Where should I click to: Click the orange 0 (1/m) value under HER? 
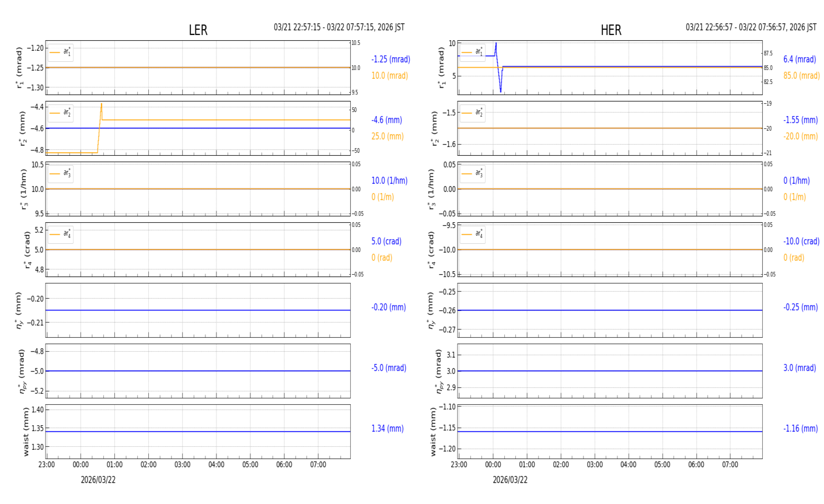pyautogui.click(x=795, y=197)
